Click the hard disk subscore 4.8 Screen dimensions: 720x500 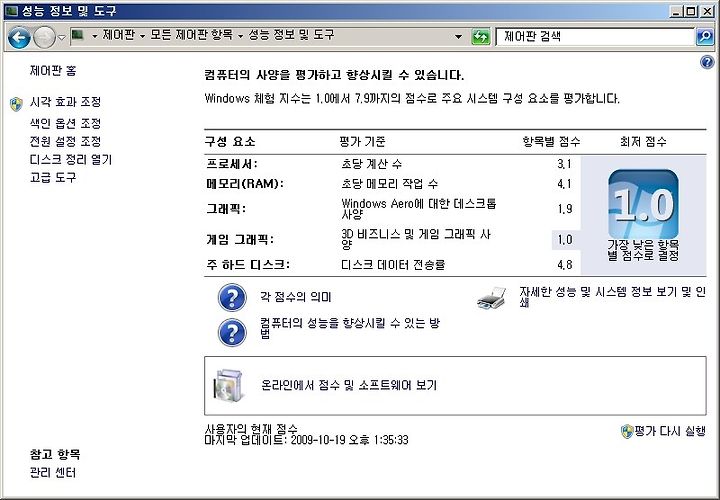(x=564, y=264)
